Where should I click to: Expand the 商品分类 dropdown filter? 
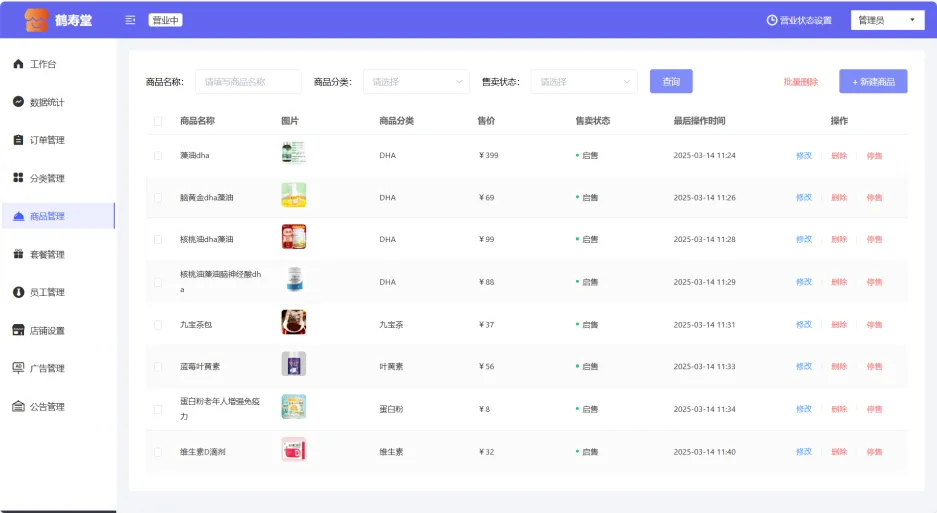pyautogui.click(x=415, y=82)
